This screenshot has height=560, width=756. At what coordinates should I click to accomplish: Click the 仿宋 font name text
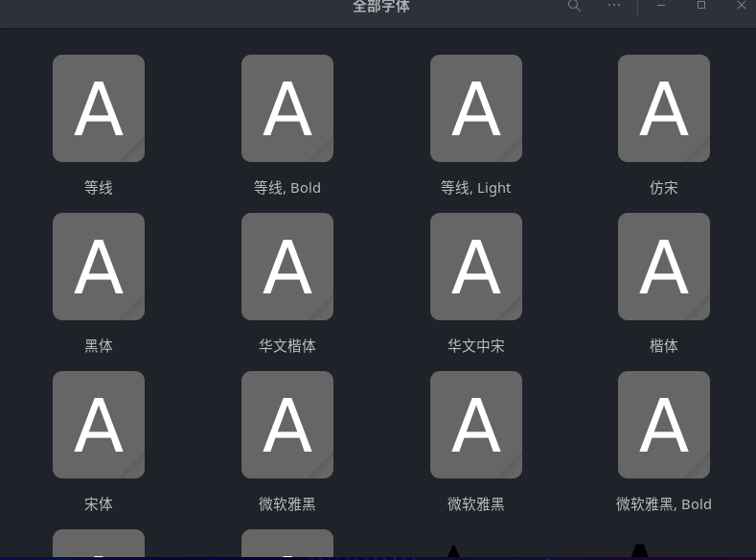pyautogui.click(x=664, y=188)
